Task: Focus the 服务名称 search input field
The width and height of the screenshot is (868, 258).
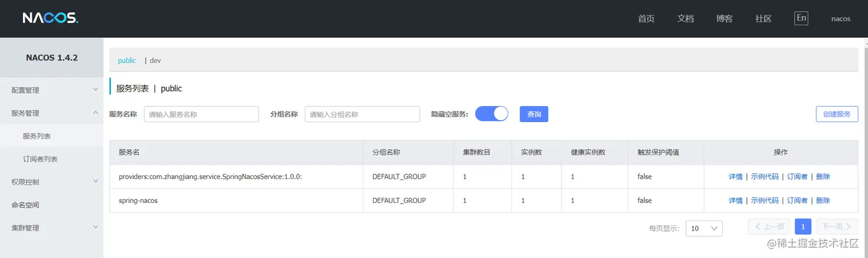Action: tap(201, 114)
